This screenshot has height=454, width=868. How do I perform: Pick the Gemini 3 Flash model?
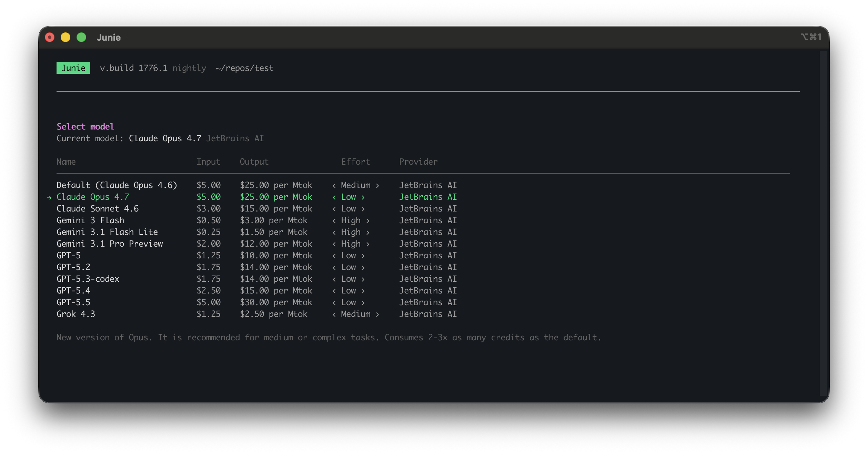(x=256, y=220)
